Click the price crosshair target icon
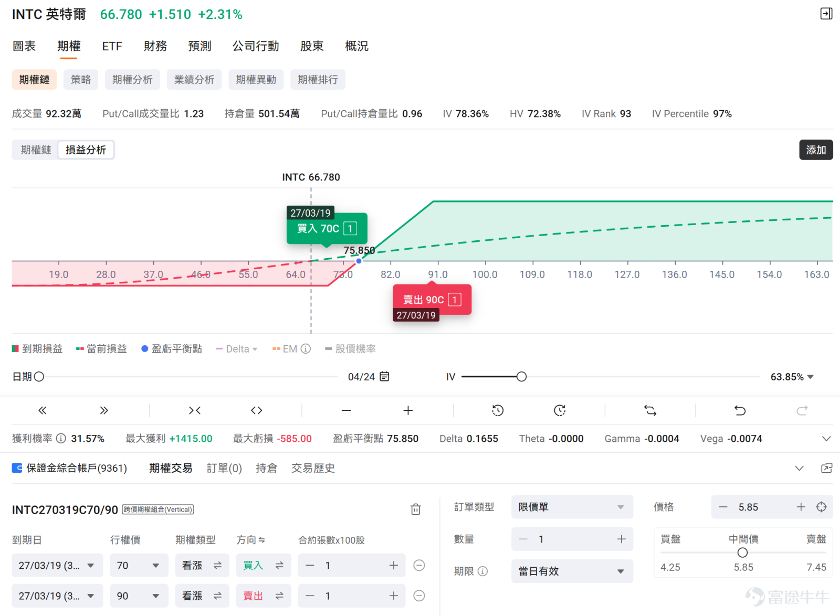This screenshot has width=840, height=616. pos(822,507)
